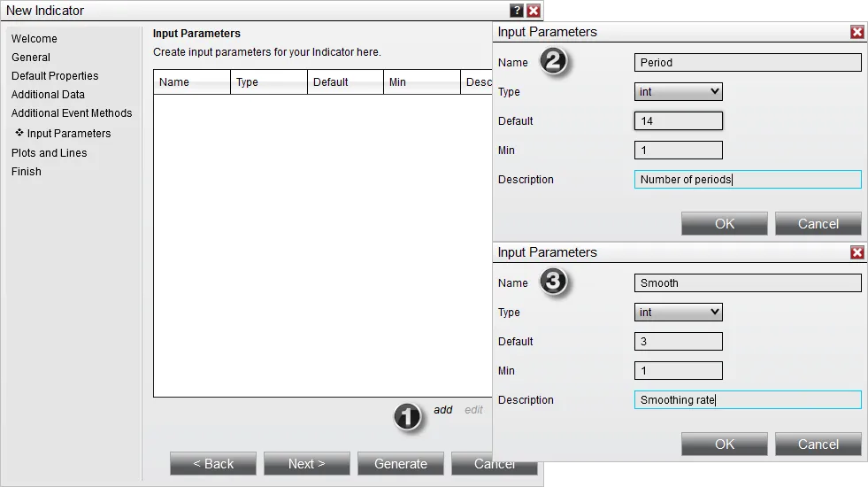Click the Generate button
This screenshot has width=868, height=487.
pos(401,464)
